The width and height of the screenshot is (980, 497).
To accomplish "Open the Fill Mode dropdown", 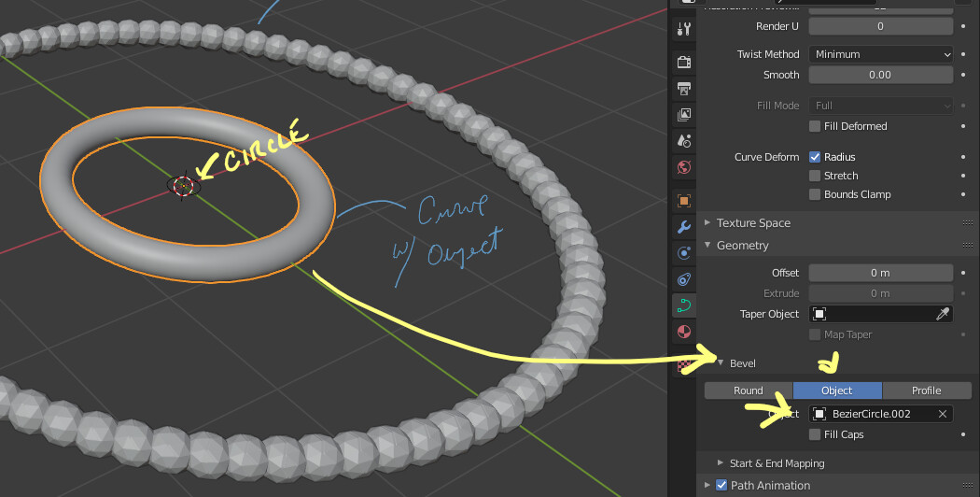I will pos(881,106).
